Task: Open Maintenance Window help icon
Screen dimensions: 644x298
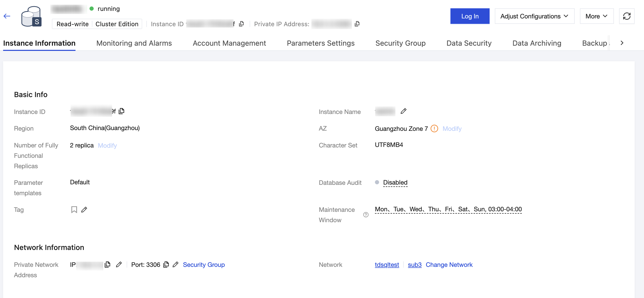Action: coord(366,215)
